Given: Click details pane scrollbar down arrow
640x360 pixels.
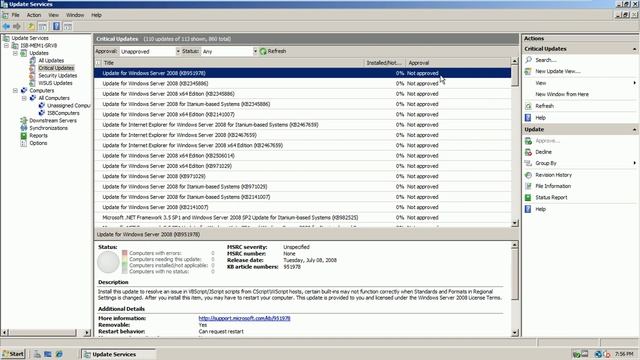Looking at the screenshot, I should point(515,333).
